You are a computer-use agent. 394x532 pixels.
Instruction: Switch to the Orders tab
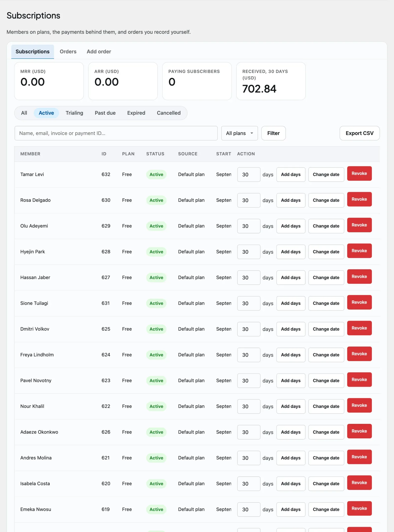click(x=68, y=51)
